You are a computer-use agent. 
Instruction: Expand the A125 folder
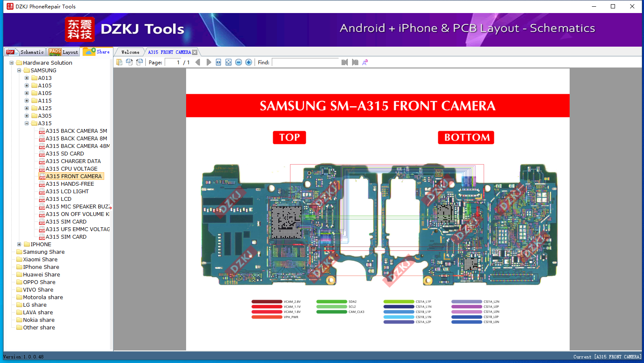click(x=27, y=108)
